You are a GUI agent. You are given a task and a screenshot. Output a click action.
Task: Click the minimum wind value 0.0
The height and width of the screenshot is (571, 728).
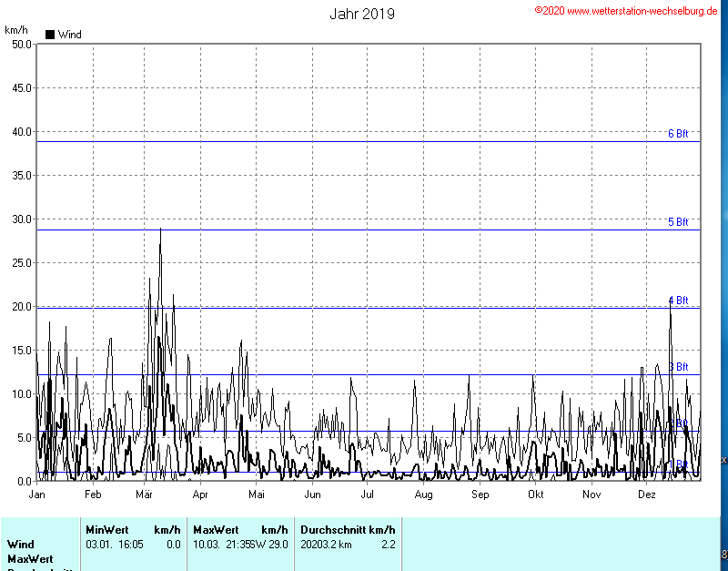point(174,545)
